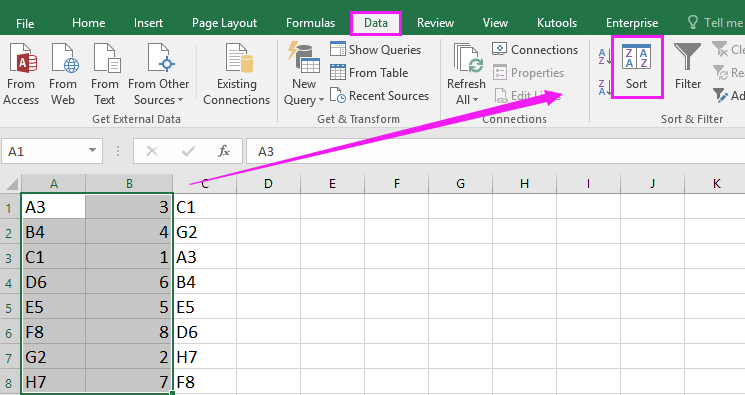Open the Sort dialog button
745x395 pixels.
(x=636, y=67)
